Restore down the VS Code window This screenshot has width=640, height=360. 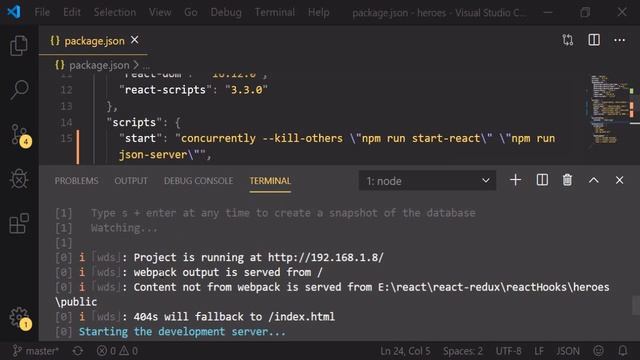click(585, 12)
